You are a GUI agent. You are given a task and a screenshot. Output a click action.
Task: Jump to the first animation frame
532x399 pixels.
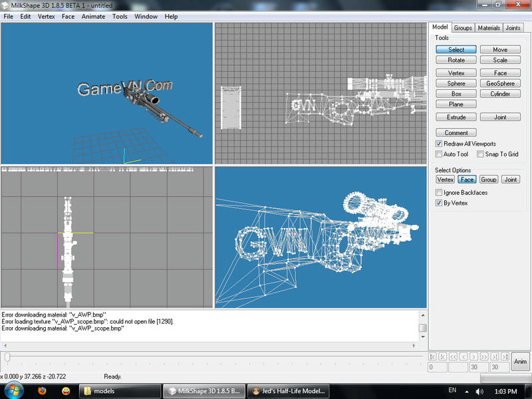point(434,356)
